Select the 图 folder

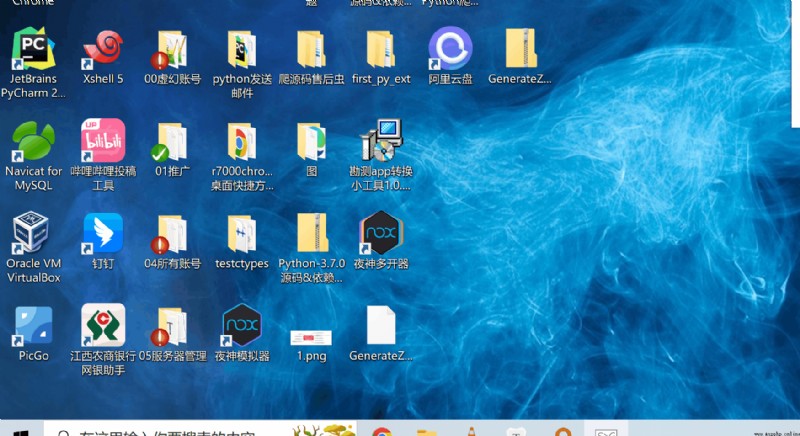pyautogui.click(x=311, y=141)
